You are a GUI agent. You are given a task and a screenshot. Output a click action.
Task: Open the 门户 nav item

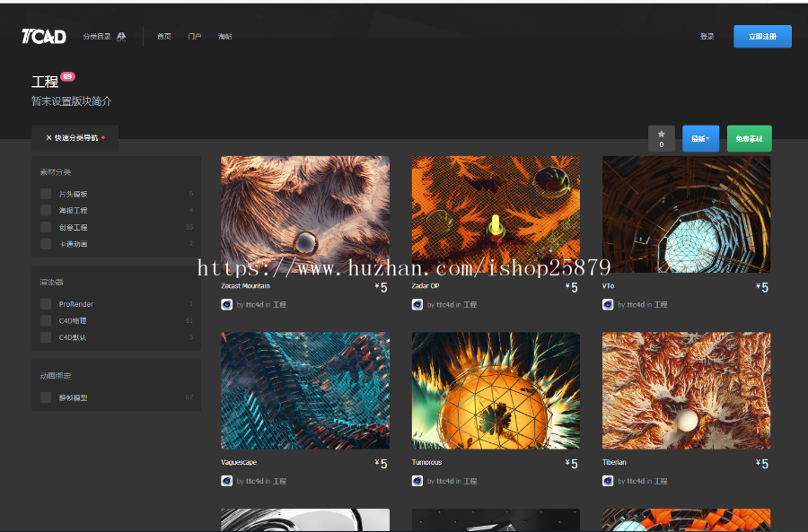(x=194, y=37)
